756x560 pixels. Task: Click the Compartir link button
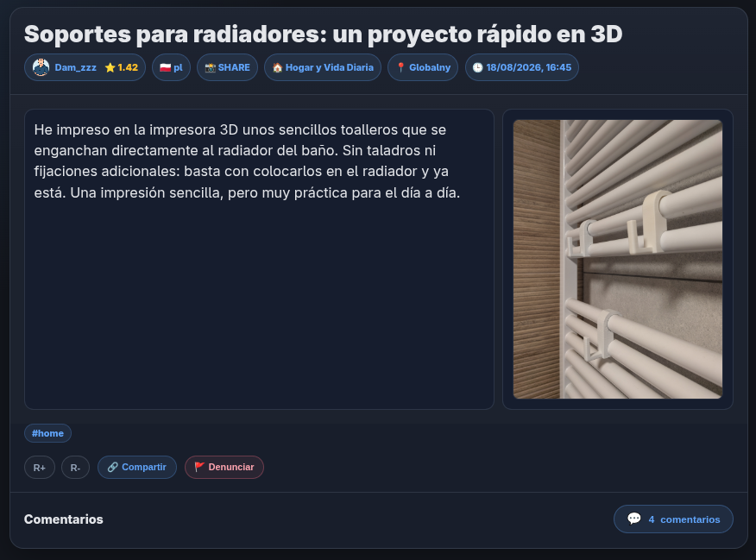tap(137, 468)
